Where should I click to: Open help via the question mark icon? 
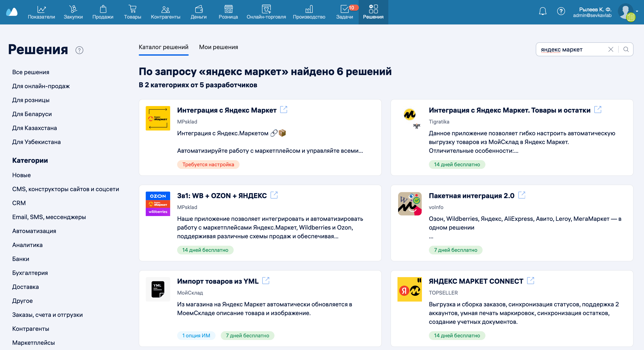561,11
